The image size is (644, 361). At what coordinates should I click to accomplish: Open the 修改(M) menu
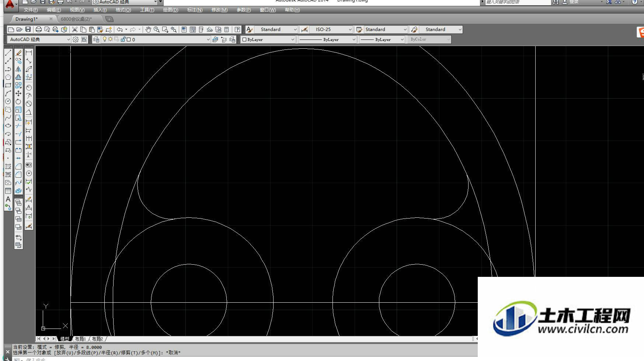pos(219,10)
